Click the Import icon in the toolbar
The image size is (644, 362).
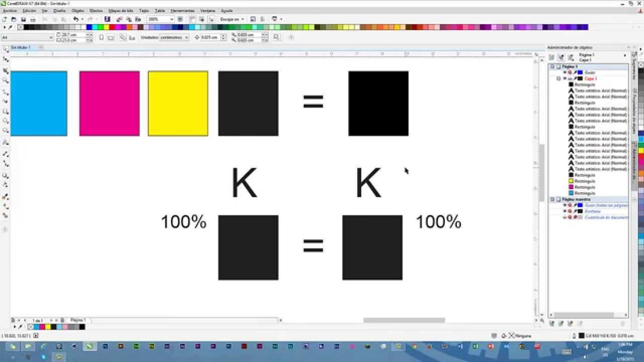(119, 19)
